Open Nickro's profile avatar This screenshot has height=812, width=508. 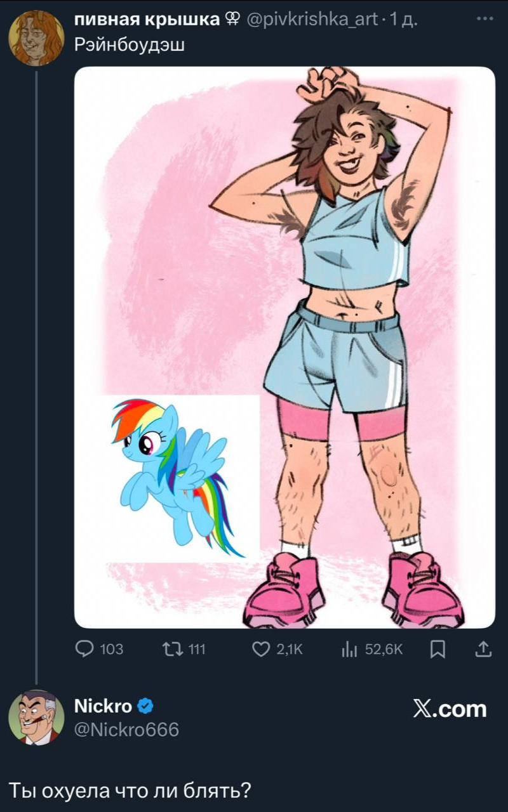[x=36, y=717]
